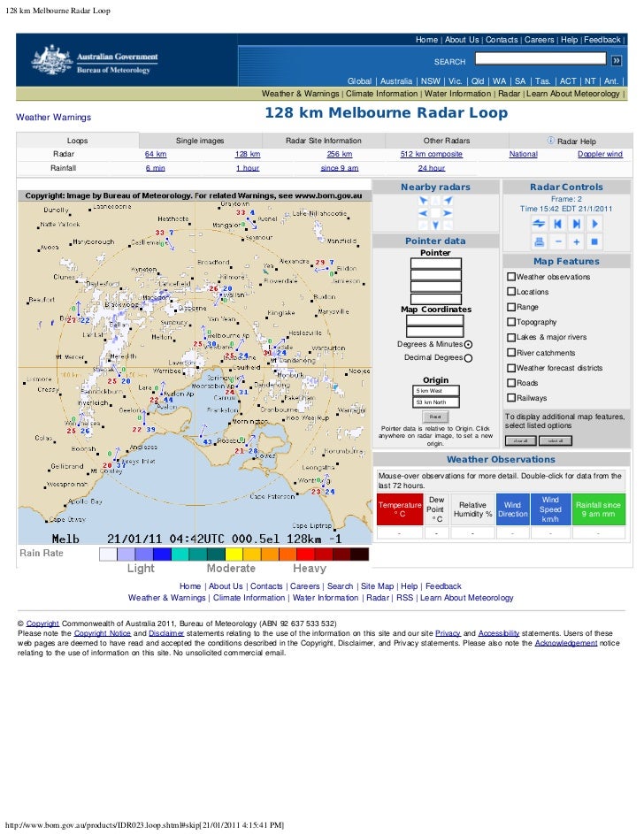Viewport: 644px width, 834px height.
Task: Open Learn About Meteorology in top menu
Action: point(573,94)
